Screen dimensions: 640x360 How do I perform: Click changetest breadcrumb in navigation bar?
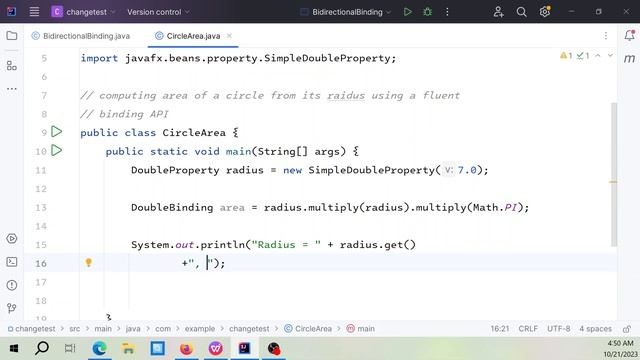coord(32,329)
